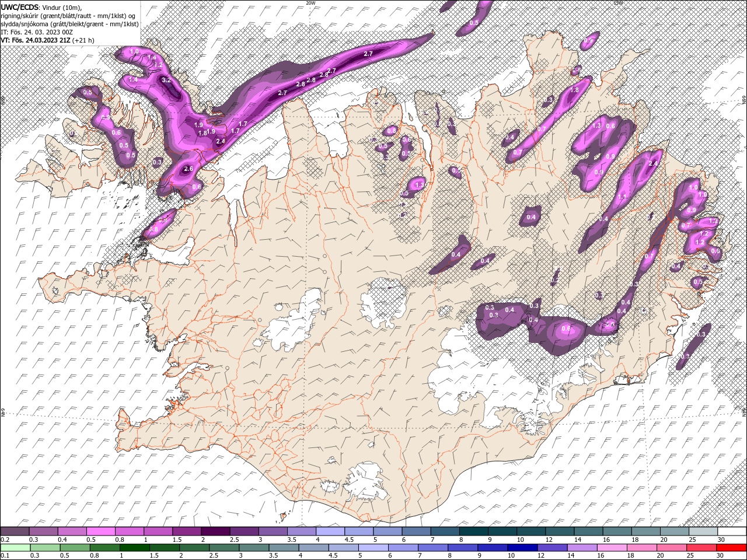
Task: Click the 'Vindur (10m)' header text
Action: [x=62, y=7]
